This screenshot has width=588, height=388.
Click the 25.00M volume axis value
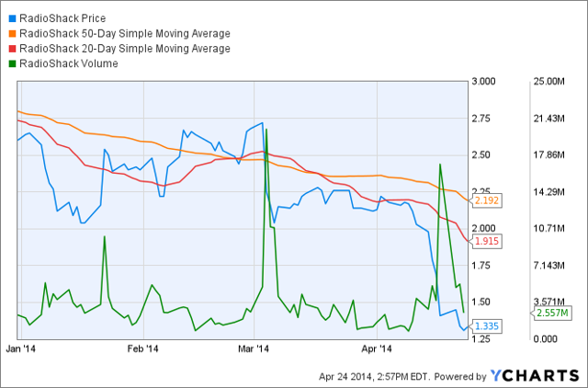pos(549,81)
